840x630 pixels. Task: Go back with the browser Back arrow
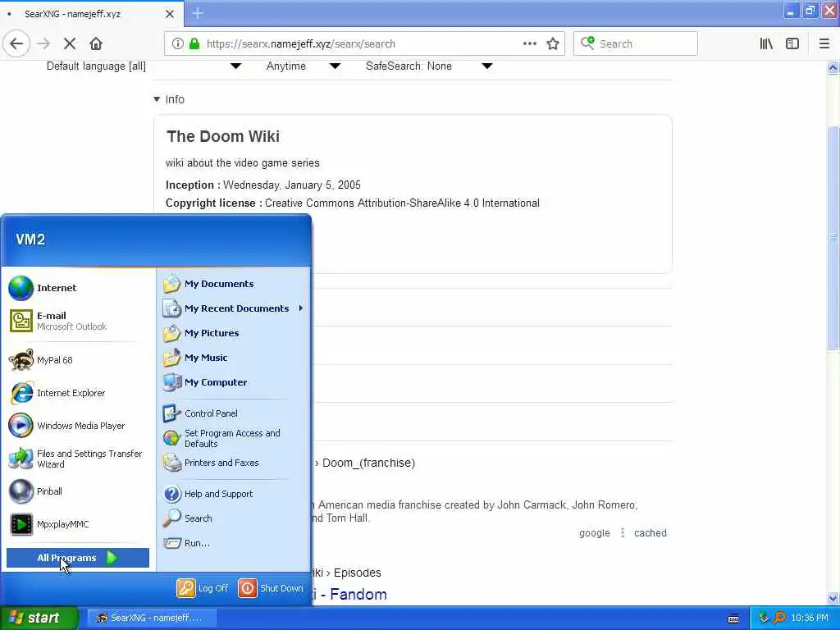pos(16,43)
